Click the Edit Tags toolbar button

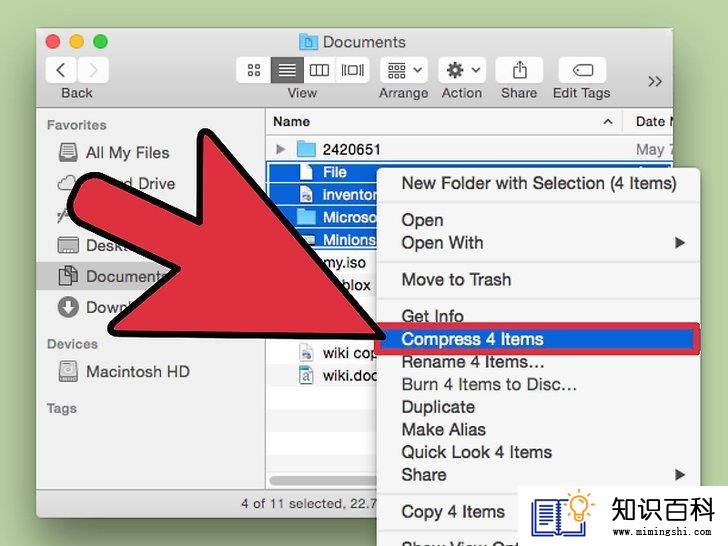[x=582, y=70]
